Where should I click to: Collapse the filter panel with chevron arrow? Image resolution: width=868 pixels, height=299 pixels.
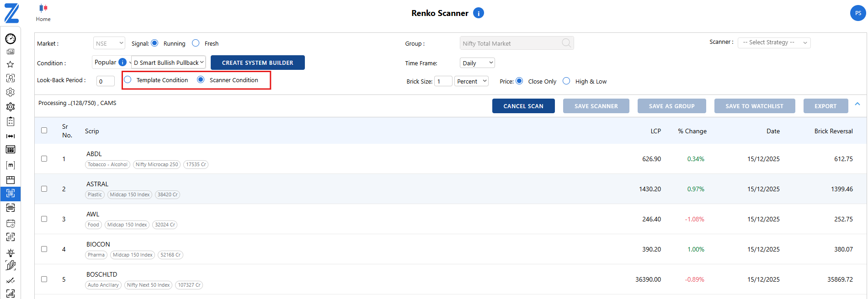coord(857,104)
